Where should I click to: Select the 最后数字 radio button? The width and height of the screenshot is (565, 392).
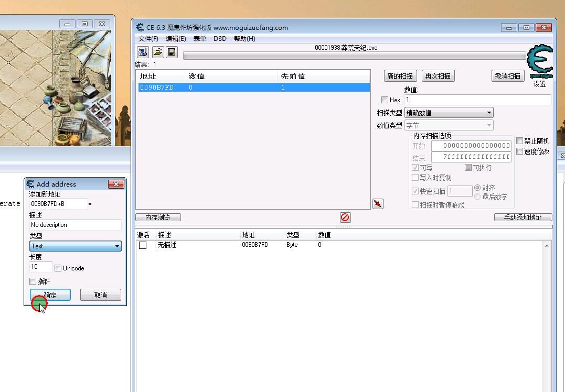pos(477,197)
